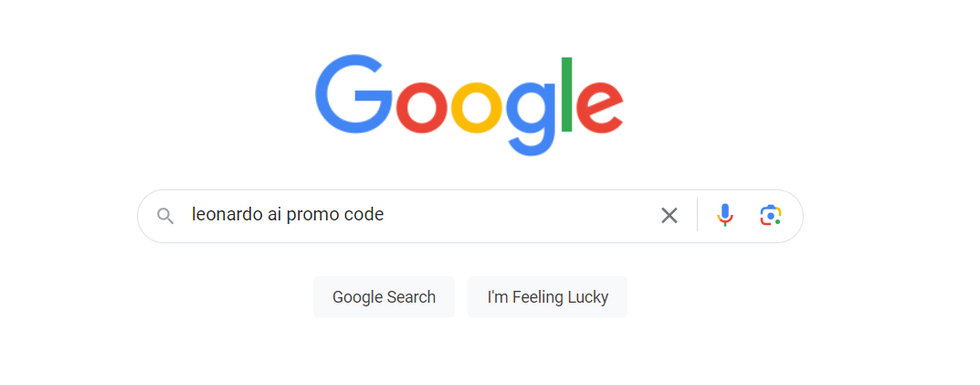Click the magnifying glass icon in search box
The image size is (980, 385).
point(165,217)
